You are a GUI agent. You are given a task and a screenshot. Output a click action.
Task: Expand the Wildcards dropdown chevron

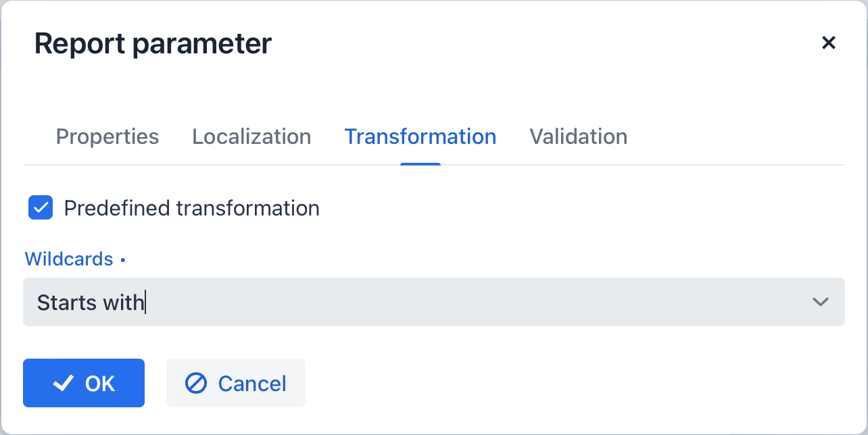[820, 302]
